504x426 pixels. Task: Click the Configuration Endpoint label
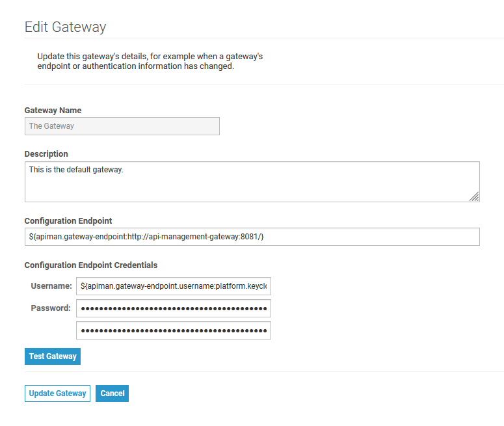(x=68, y=221)
